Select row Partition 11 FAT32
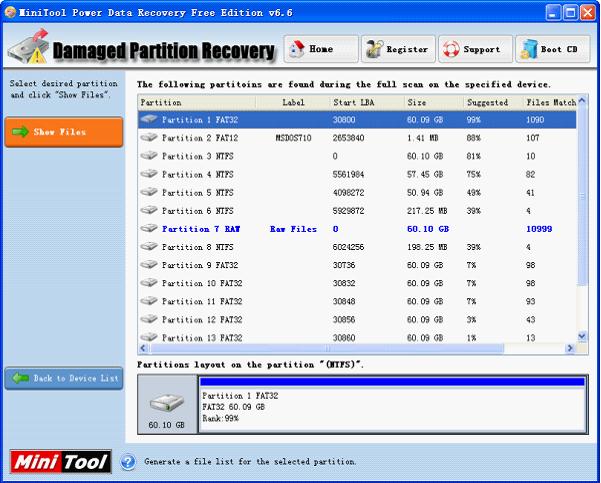 coord(357,301)
